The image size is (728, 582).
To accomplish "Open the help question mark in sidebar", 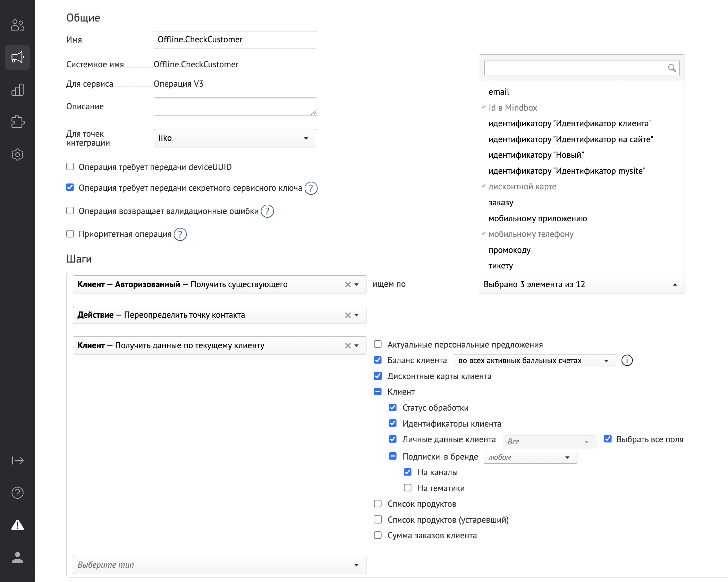I will click(x=17, y=493).
